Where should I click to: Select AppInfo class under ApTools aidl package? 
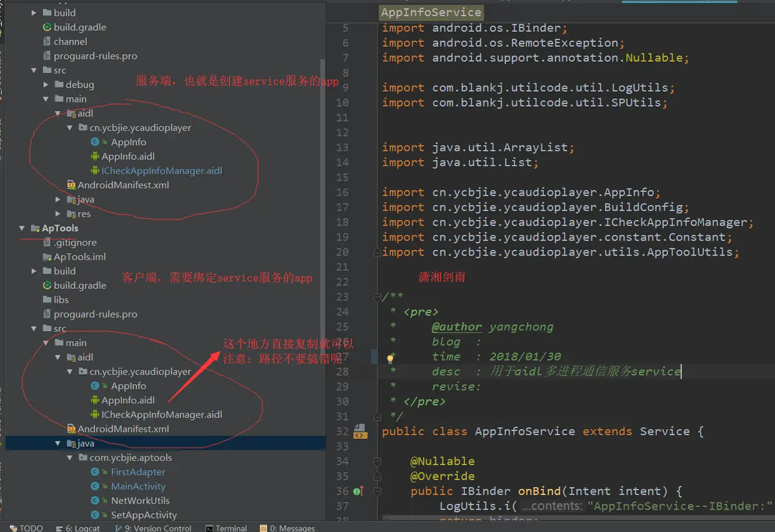129,386
